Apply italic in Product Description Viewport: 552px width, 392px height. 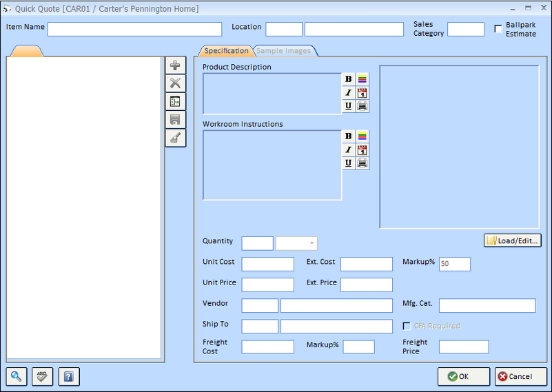[349, 92]
